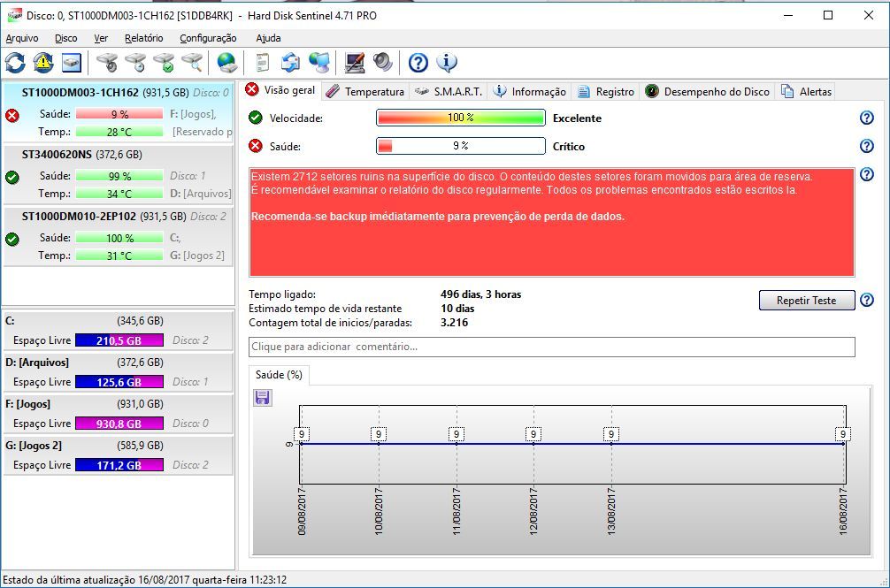This screenshot has height=588, width=890.
Task: Switch to the Informação tab
Action: tap(530, 91)
